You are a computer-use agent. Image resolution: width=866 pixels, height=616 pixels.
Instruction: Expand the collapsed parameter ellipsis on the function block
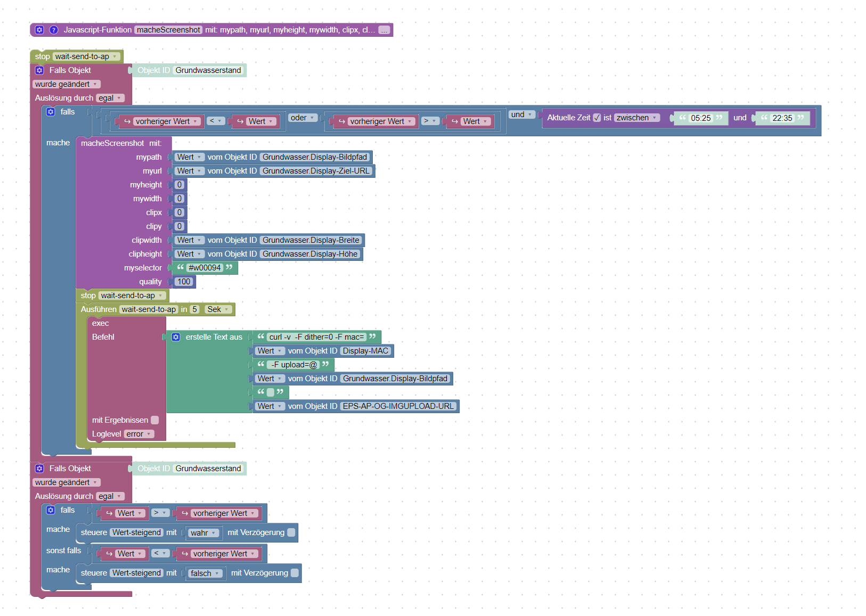click(x=384, y=30)
